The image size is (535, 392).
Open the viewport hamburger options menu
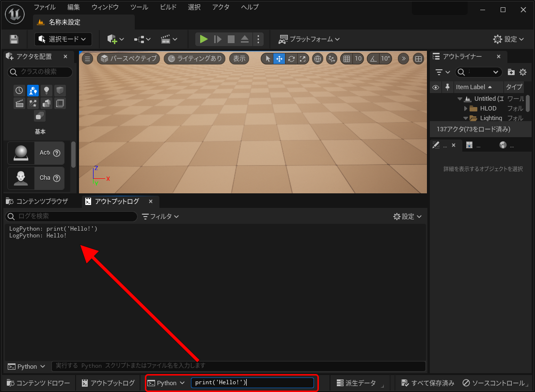point(87,59)
